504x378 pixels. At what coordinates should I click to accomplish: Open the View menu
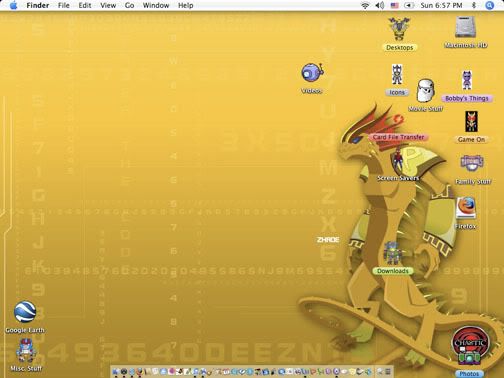click(x=108, y=5)
